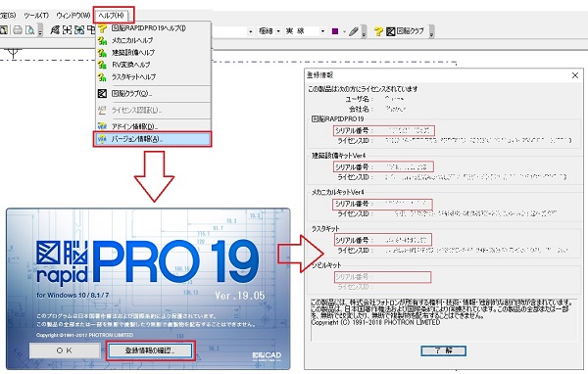Click the purple color swatch

tap(335, 31)
